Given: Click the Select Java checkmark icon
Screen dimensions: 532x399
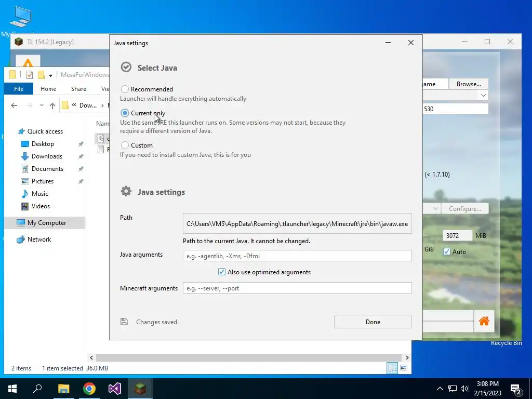Looking at the screenshot, I should [126, 67].
